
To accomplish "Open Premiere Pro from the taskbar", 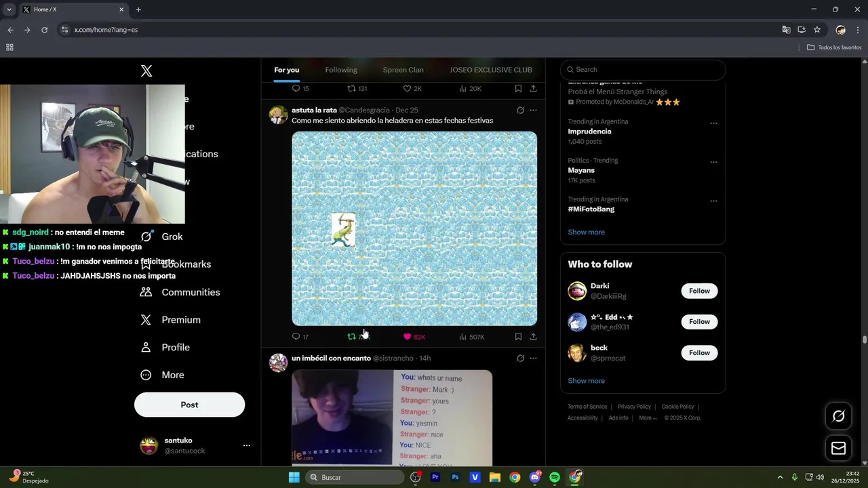I will [x=435, y=477].
